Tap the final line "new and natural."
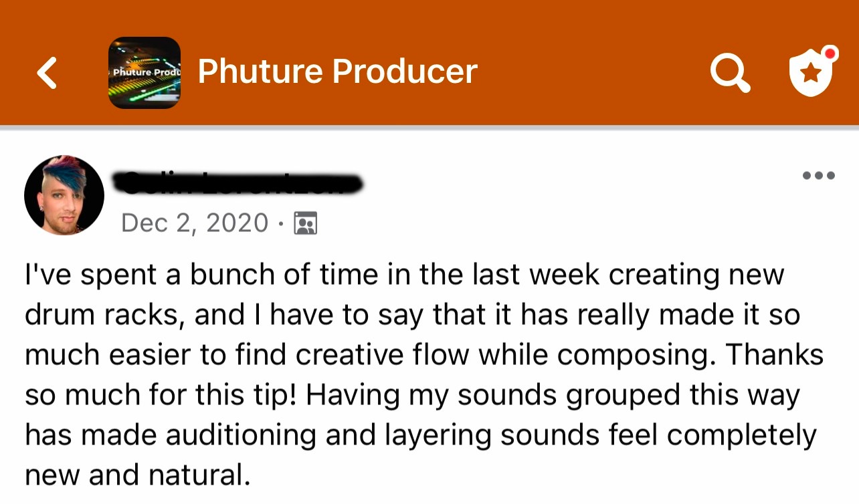The width and height of the screenshot is (859, 504). pyautogui.click(x=137, y=476)
